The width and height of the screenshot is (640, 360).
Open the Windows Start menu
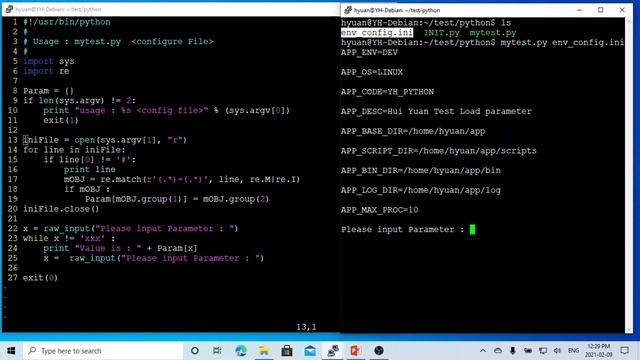[x=11, y=351]
